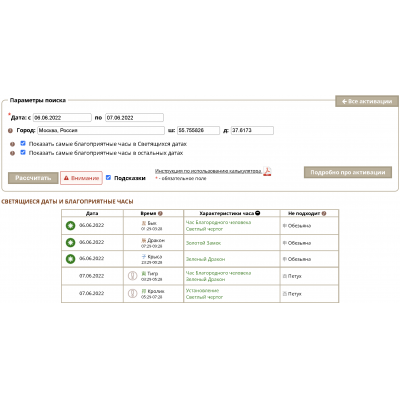Open Подробно про активации
The image size is (400, 400).
click(x=348, y=172)
